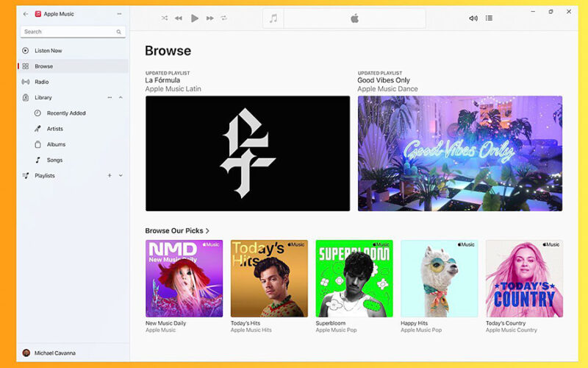This screenshot has height=368, width=588.
Task: Open Library more options ellipsis
Action: (110, 98)
